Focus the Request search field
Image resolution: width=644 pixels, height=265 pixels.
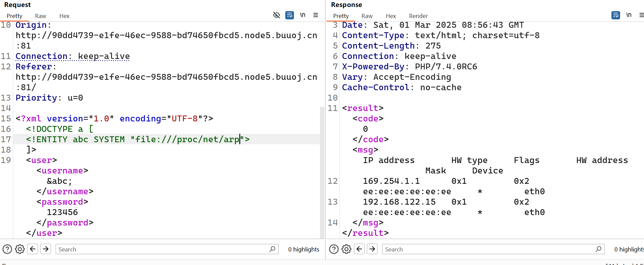(x=167, y=249)
